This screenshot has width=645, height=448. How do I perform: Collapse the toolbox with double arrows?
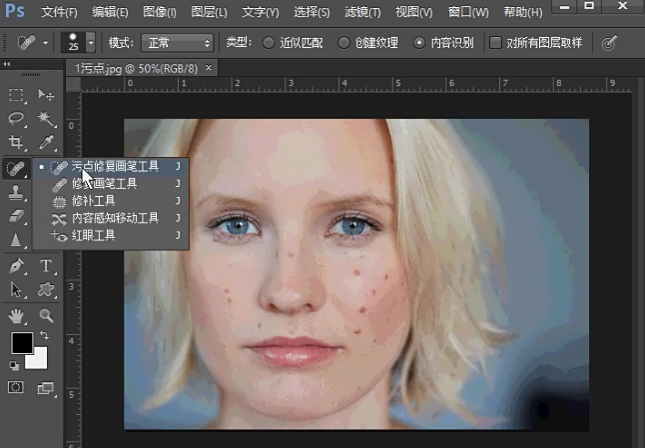click(7, 64)
